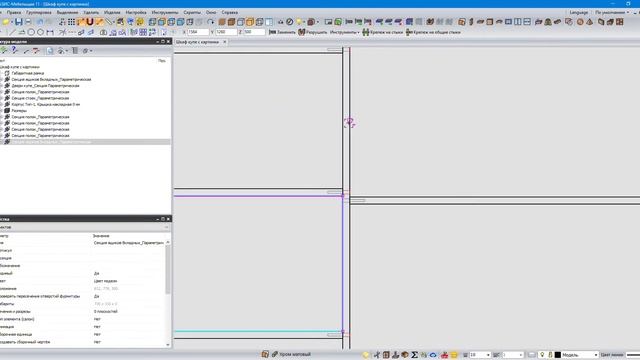Viewport: 640px width, 360px height.
Task: Click the yellow light bulb toolbar icon
Action: (x=300, y=22)
